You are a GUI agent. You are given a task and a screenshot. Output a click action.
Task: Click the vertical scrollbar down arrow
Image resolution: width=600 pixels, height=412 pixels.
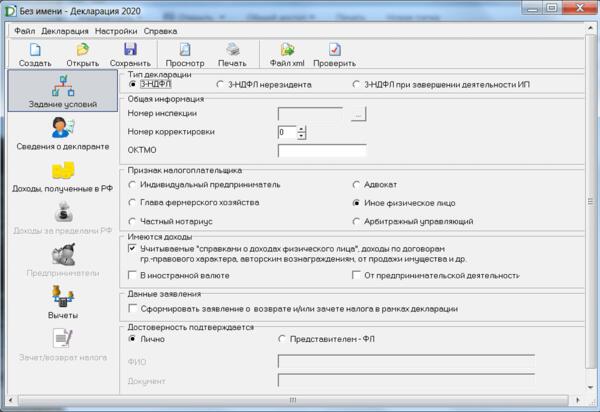[590, 388]
